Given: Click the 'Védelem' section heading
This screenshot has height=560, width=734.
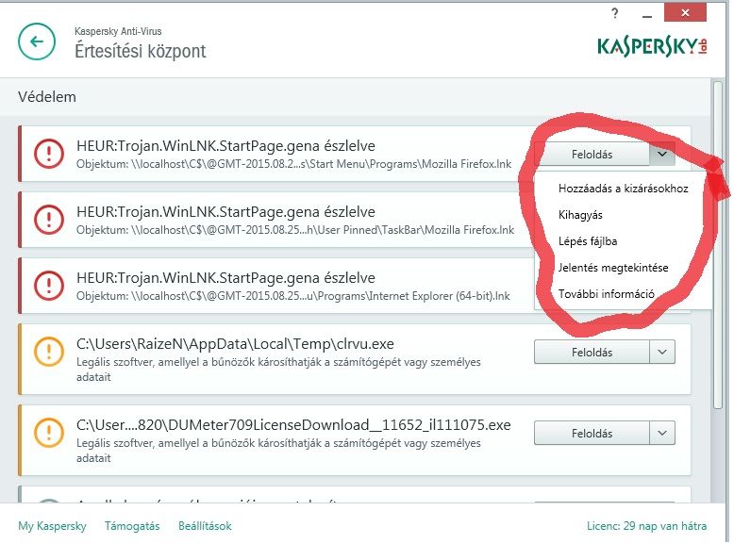Looking at the screenshot, I should [x=47, y=97].
